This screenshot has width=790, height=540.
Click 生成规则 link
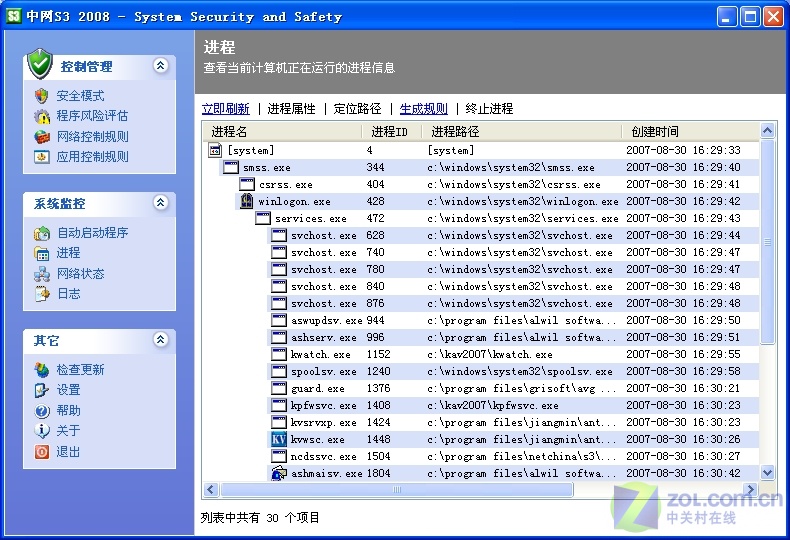[423, 109]
